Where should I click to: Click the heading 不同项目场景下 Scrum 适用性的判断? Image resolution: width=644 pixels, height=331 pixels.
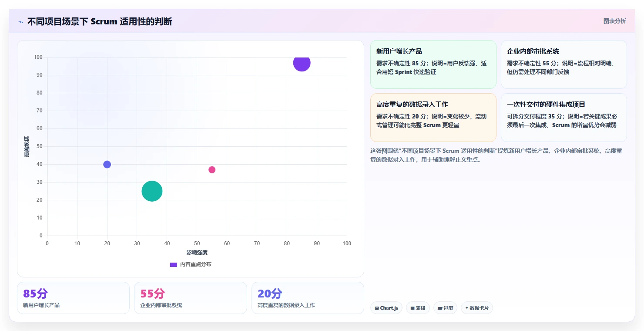pyautogui.click(x=100, y=21)
